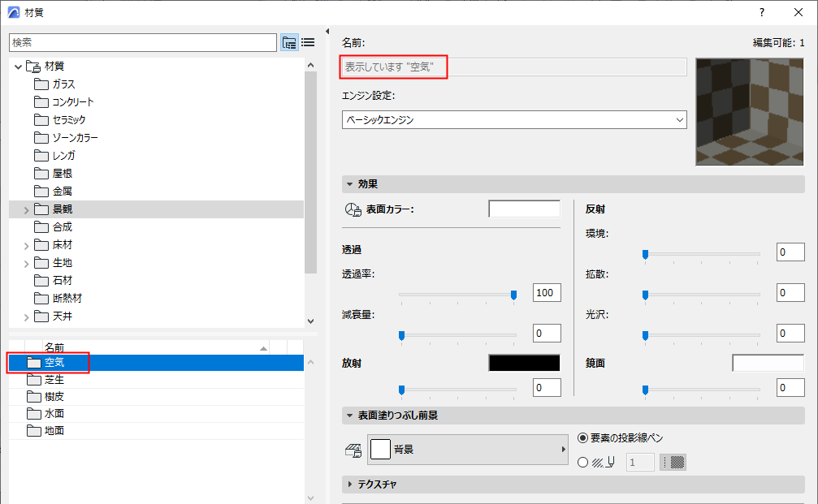The width and height of the screenshot is (818, 504).
Task: Click the 名前 name field
Action: point(514,67)
